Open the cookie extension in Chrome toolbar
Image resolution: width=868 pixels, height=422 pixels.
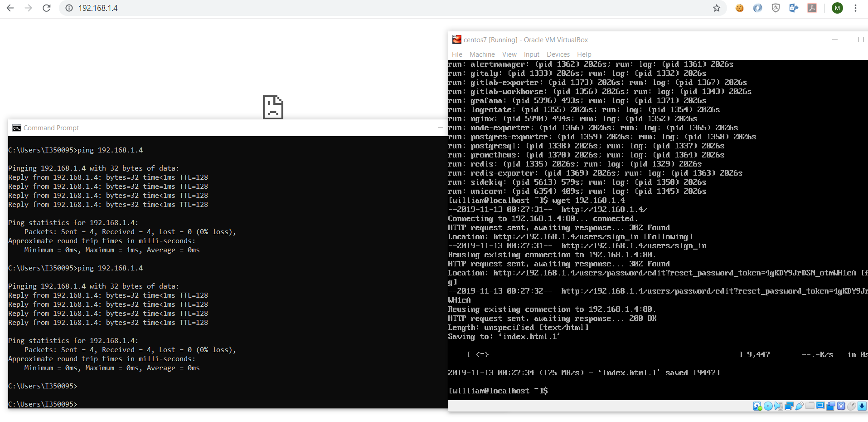coord(739,8)
